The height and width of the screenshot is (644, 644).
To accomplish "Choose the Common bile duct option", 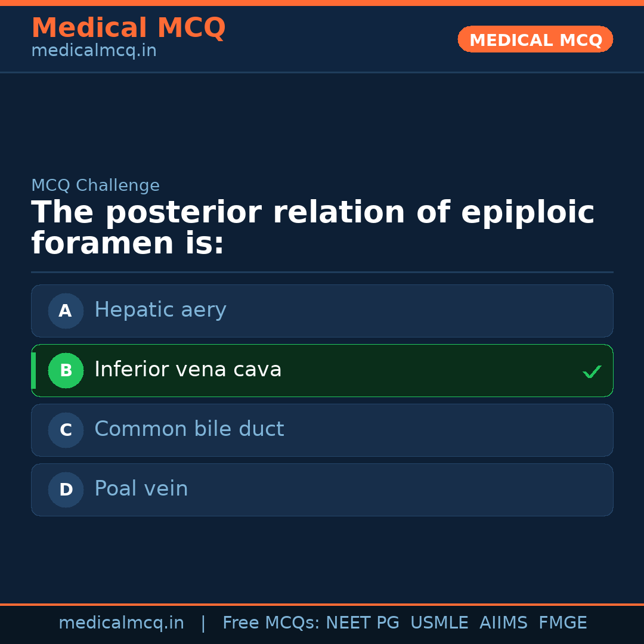I will tap(189, 429).
